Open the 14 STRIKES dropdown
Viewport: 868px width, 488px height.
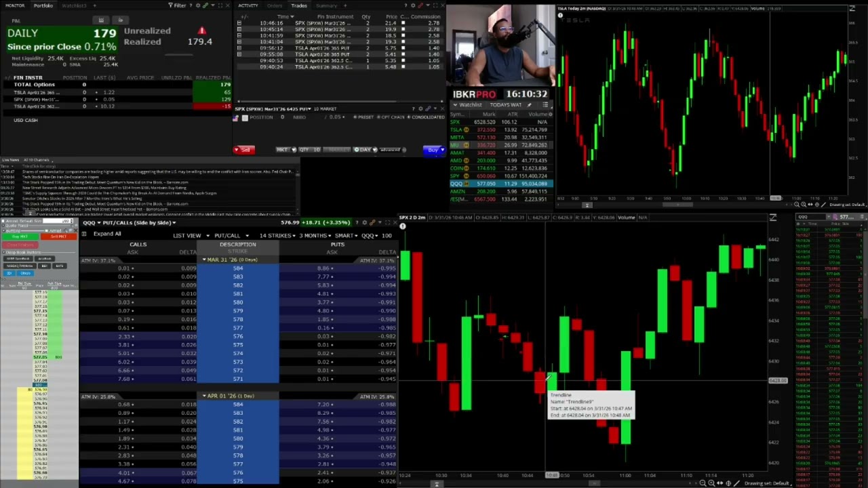point(277,235)
